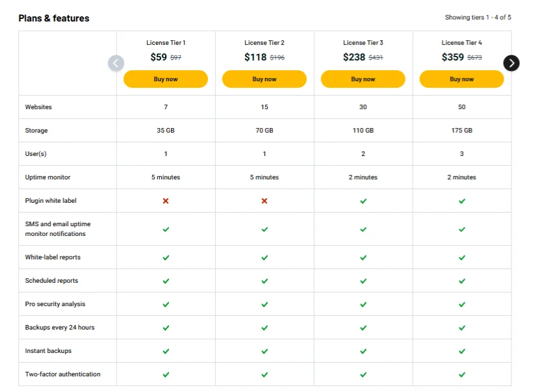This screenshot has width=544, height=392.
Task: Click the $359 price for Tier 4
Action: tap(452, 57)
